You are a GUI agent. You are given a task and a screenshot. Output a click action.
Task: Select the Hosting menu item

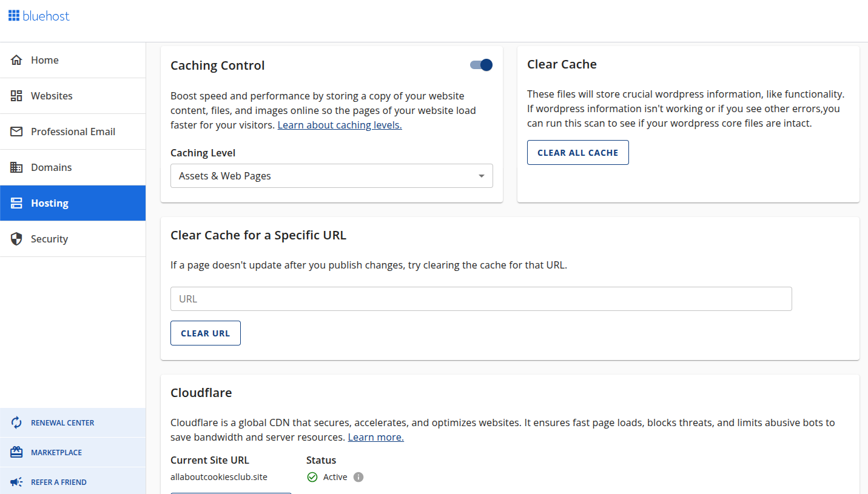[73, 203]
